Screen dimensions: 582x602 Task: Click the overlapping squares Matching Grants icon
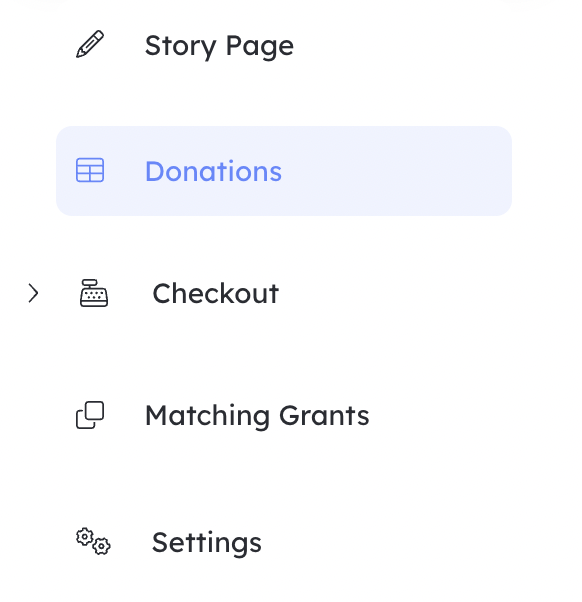90,415
